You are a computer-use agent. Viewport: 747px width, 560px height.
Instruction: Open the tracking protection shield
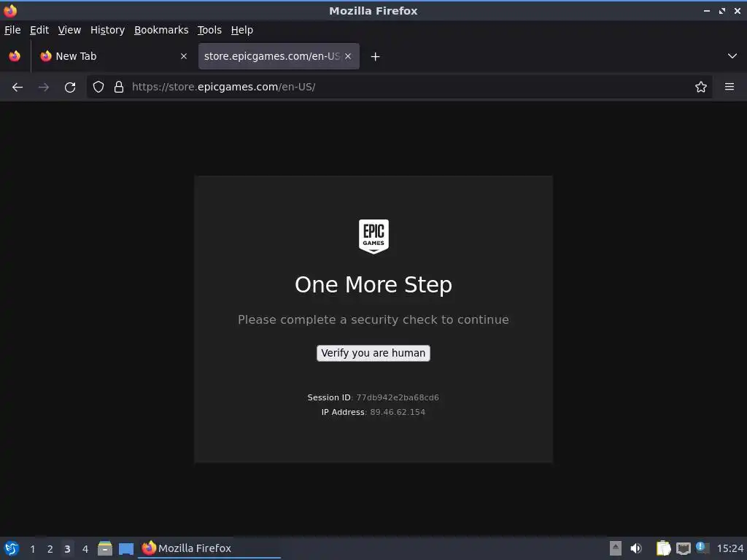tap(98, 87)
